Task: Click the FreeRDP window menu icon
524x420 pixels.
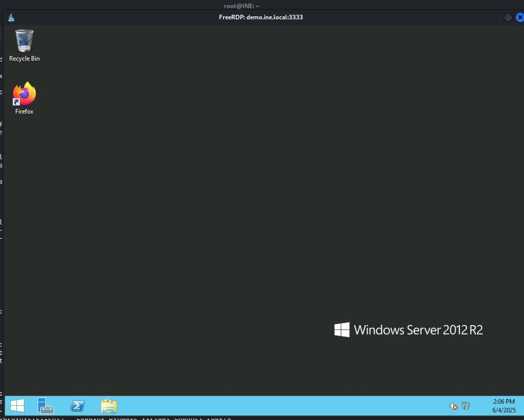Action: [x=11, y=17]
